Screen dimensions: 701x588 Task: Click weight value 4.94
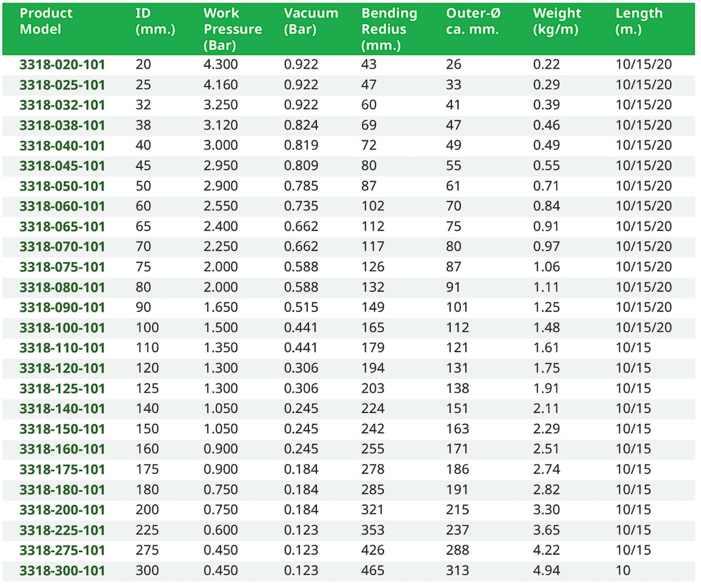[546, 570]
